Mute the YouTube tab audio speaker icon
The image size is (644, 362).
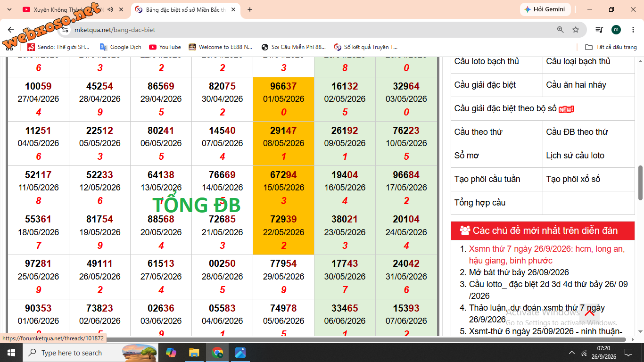click(110, 9)
